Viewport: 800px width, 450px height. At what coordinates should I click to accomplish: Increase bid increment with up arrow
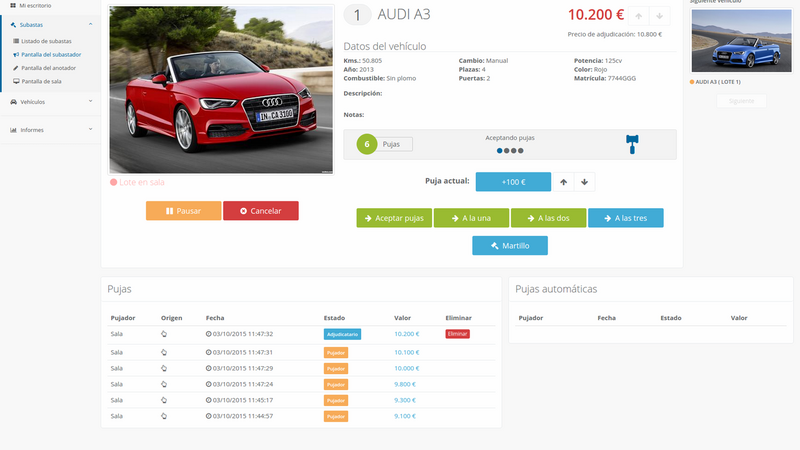pyautogui.click(x=563, y=182)
